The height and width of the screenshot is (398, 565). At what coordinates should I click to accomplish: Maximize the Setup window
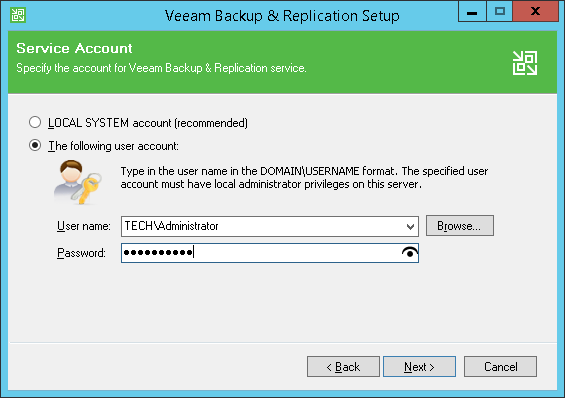(499, 12)
